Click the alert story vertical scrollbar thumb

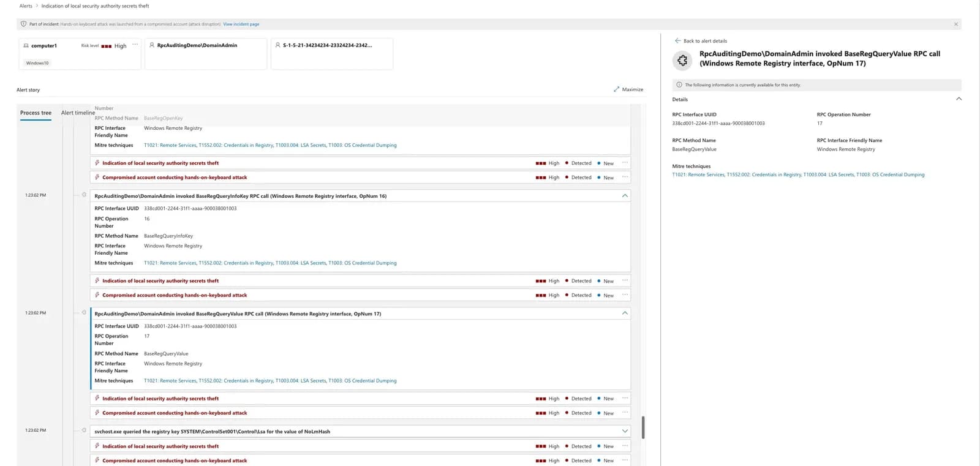(643, 427)
